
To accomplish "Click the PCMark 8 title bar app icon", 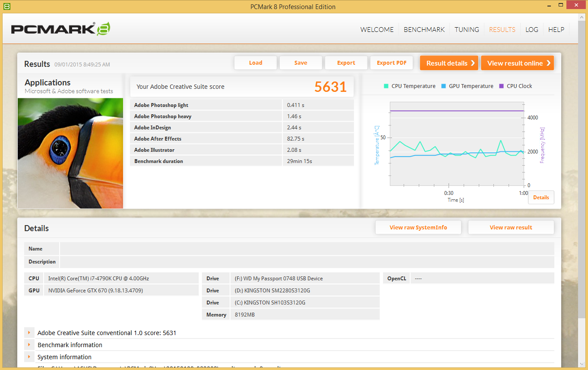I will 6,6.
